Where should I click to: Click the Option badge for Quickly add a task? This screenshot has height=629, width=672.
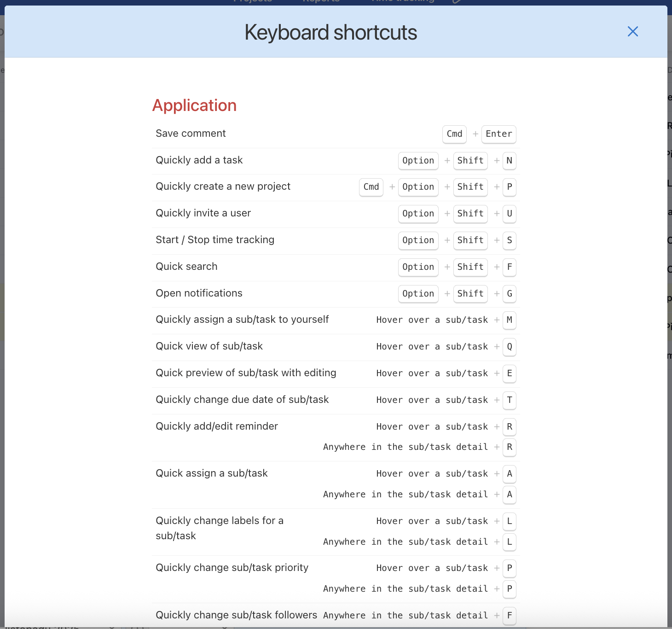pyautogui.click(x=418, y=161)
